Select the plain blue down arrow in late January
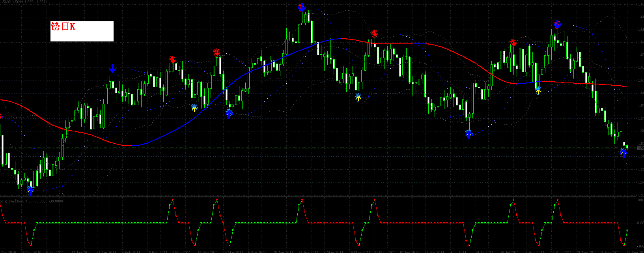This screenshot has width=644, height=253. pos(113,68)
